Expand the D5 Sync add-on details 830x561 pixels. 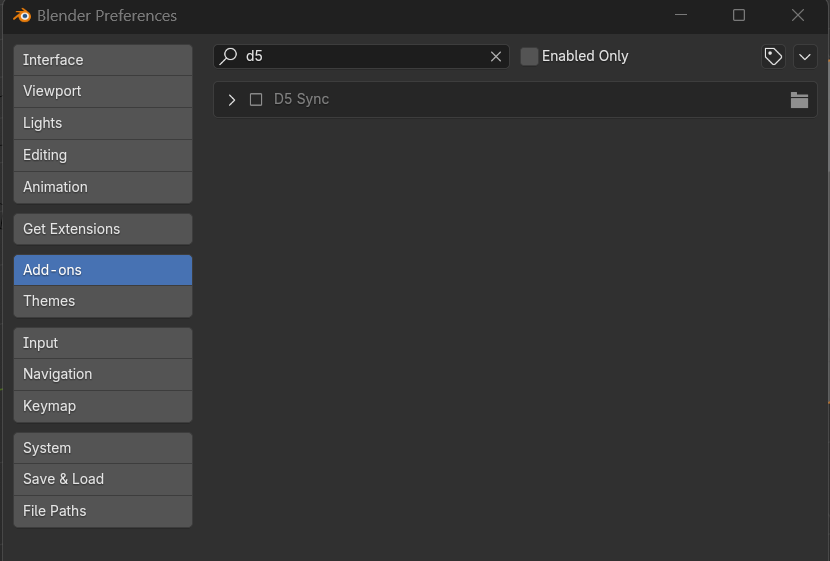tap(232, 100)
